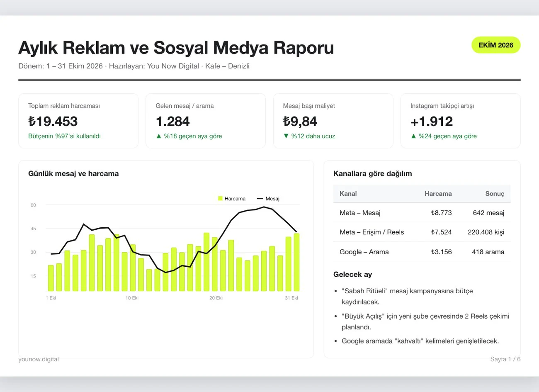Click the 15 y-axis label
This screenshot has height=392, width=539.
coord(33,276)
